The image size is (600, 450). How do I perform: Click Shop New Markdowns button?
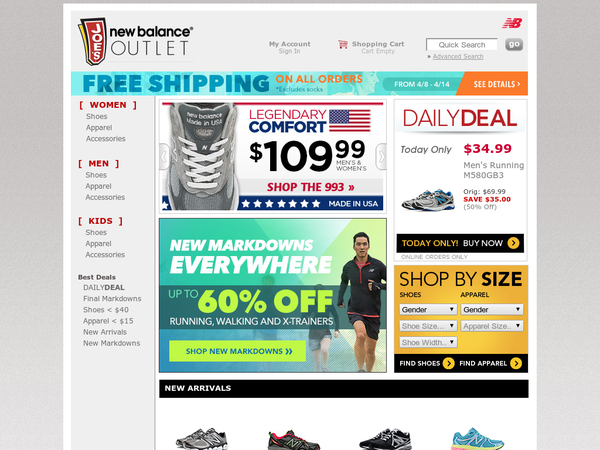coord(238,351)
